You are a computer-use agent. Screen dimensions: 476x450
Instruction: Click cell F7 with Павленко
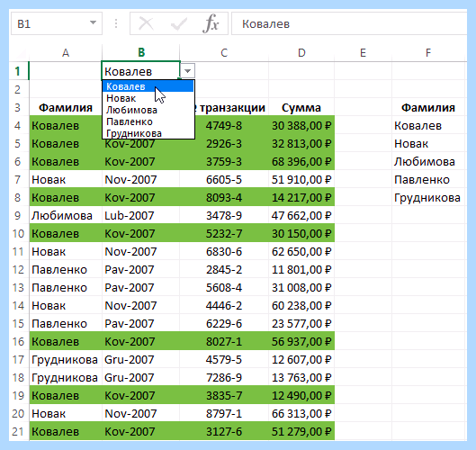[x=428, y=179]
